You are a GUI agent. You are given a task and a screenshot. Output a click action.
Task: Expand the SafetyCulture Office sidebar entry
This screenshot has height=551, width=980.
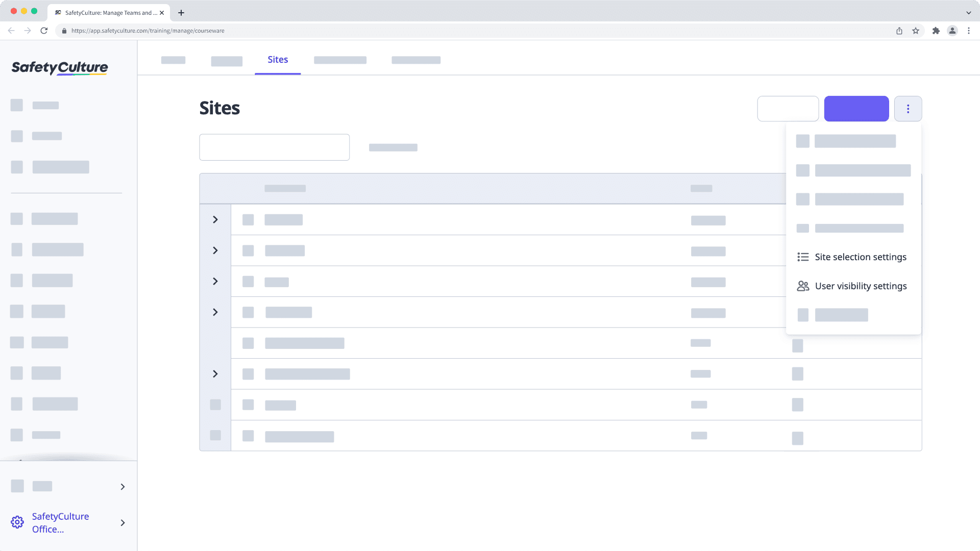[122, 523]
